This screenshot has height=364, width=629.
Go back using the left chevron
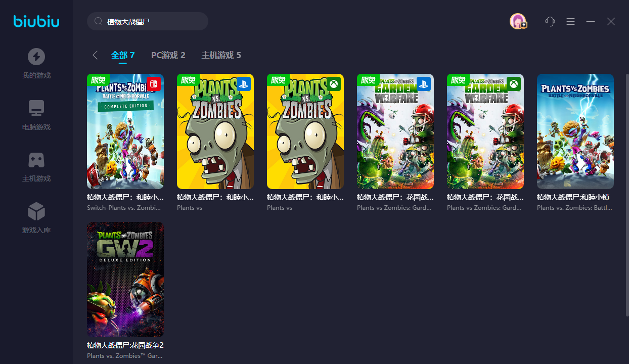click(x=95, y=55)
